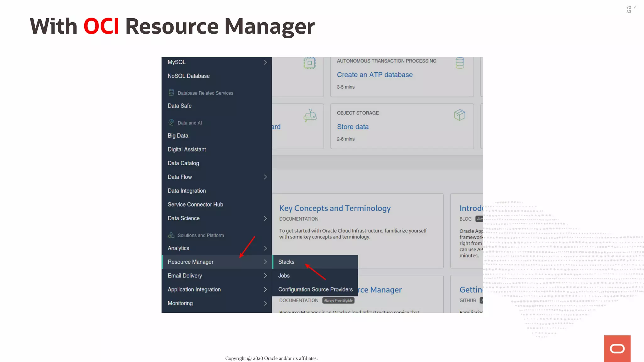Click the Autonomous Transaction Processing database icon
644x362 pixels.
[x=460, y=63]
